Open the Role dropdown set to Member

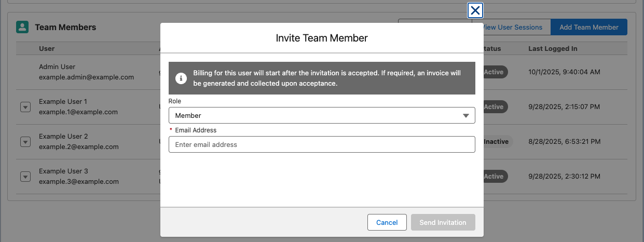pos(322,115)
